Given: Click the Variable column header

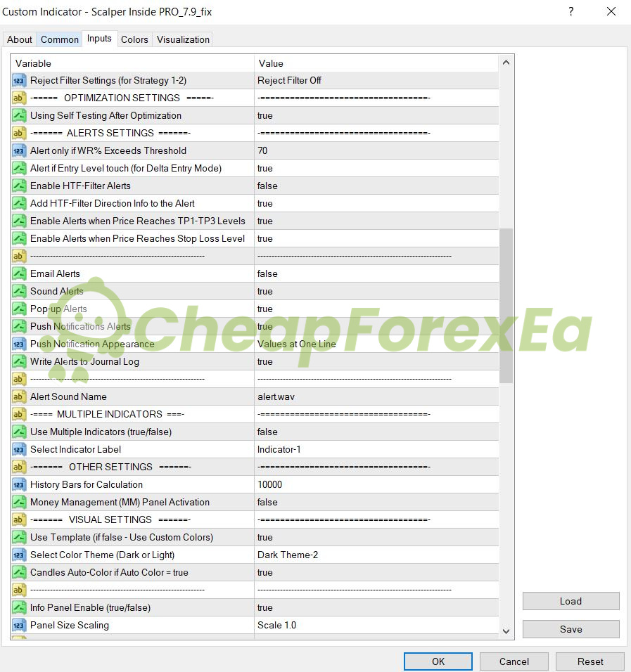Looking at the screenshot, I should point(132,63).
